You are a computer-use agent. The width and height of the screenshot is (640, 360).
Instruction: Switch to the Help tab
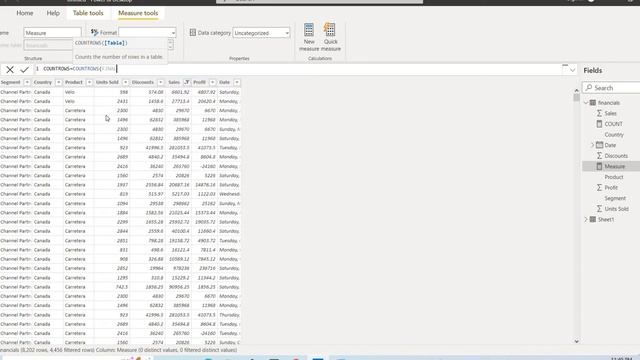point(53,13)
